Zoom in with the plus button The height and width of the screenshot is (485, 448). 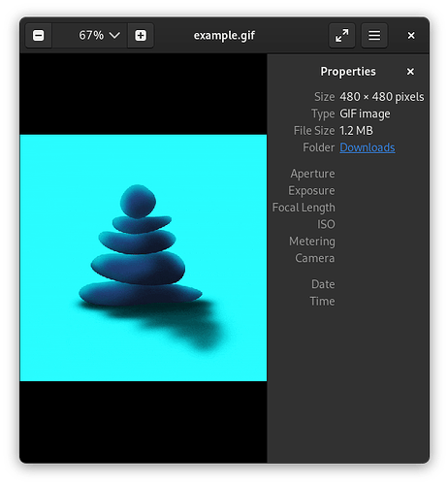click(x=141, y=35)
